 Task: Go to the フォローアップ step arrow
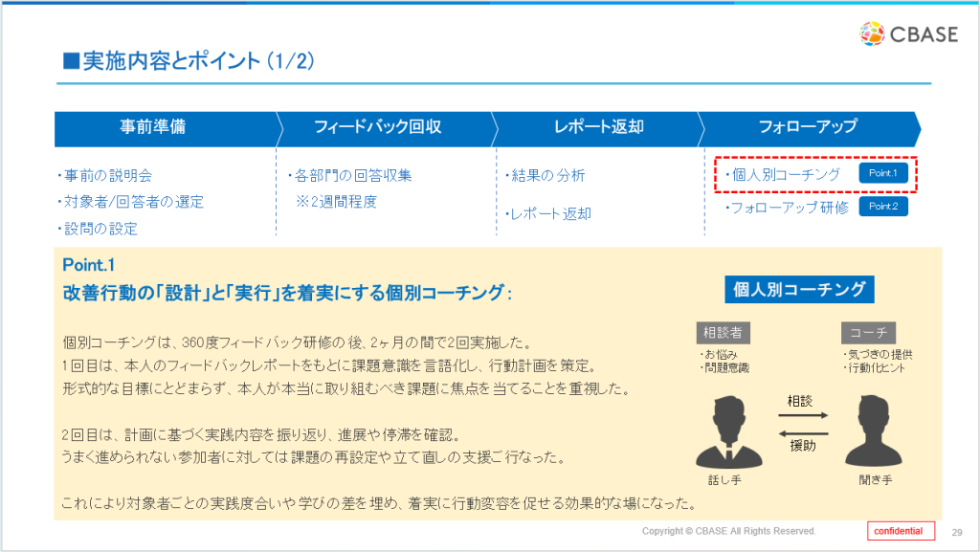tap(807, 127)
